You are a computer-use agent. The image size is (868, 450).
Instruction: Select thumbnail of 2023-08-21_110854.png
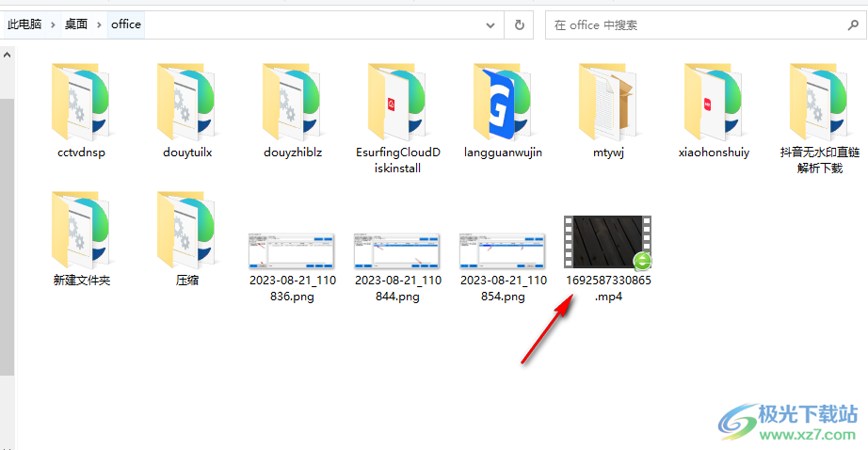coord(503,250)
